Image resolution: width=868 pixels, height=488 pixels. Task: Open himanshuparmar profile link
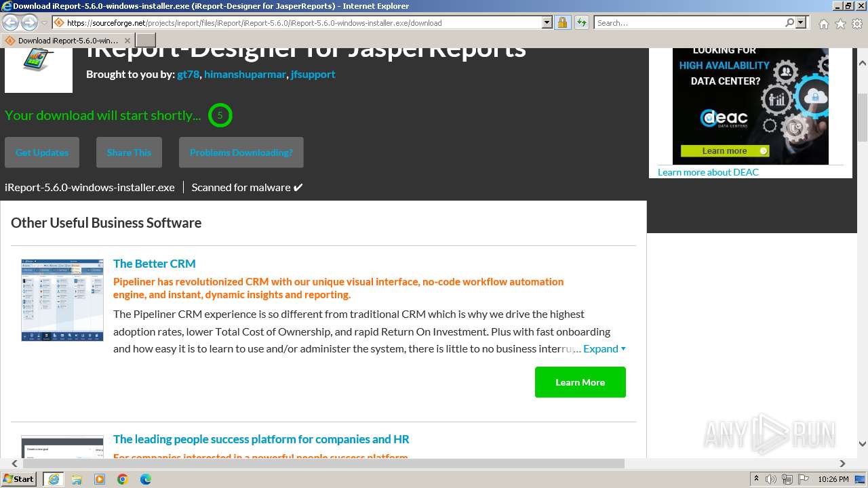tap(245, 74)
